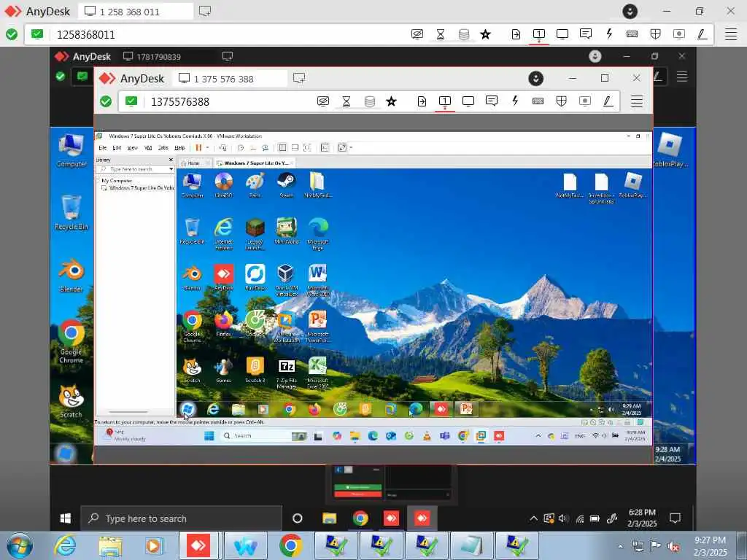The image size is (747, 560).
Task: Click the 'Type here to search' box on Windows 10 taskbar
Action: click(x=182, y=518)
